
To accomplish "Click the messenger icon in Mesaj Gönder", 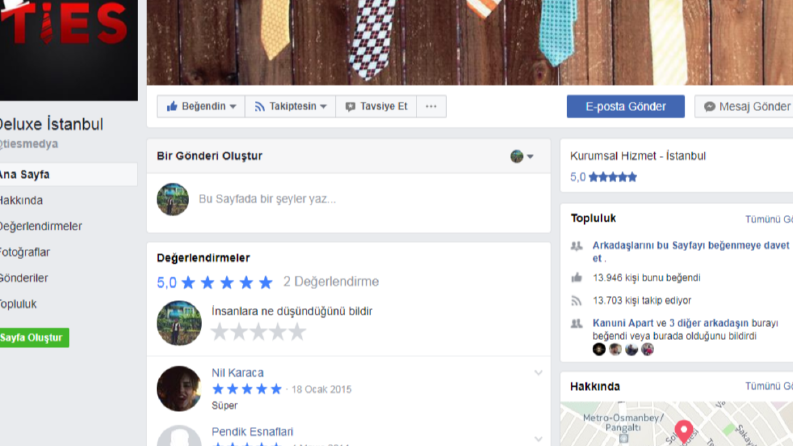I will pos(710,107).
